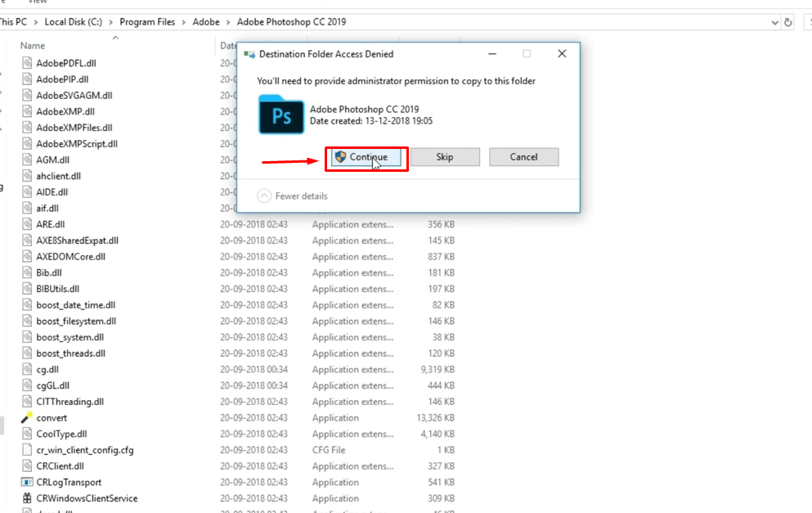Select convert application wand icon
812x513 pixels.
pyautogui.click(x=27, y=417)
